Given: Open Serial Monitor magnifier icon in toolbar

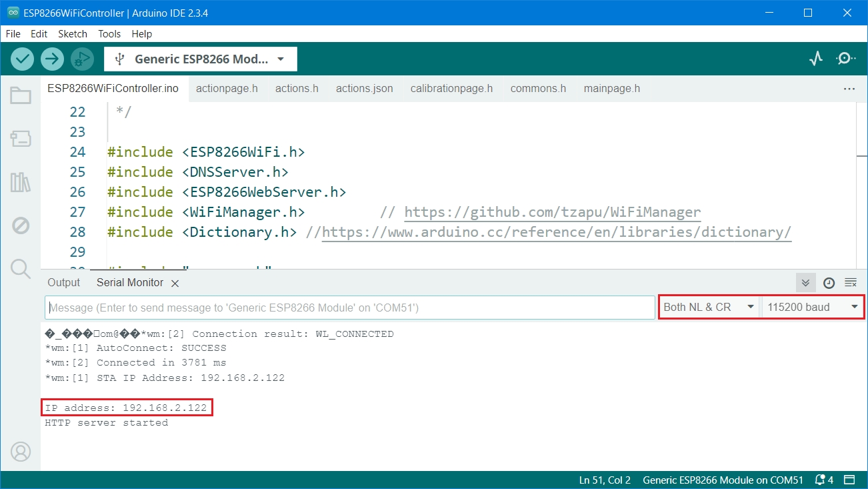Looking at the screenshot, I should point(845,59).
